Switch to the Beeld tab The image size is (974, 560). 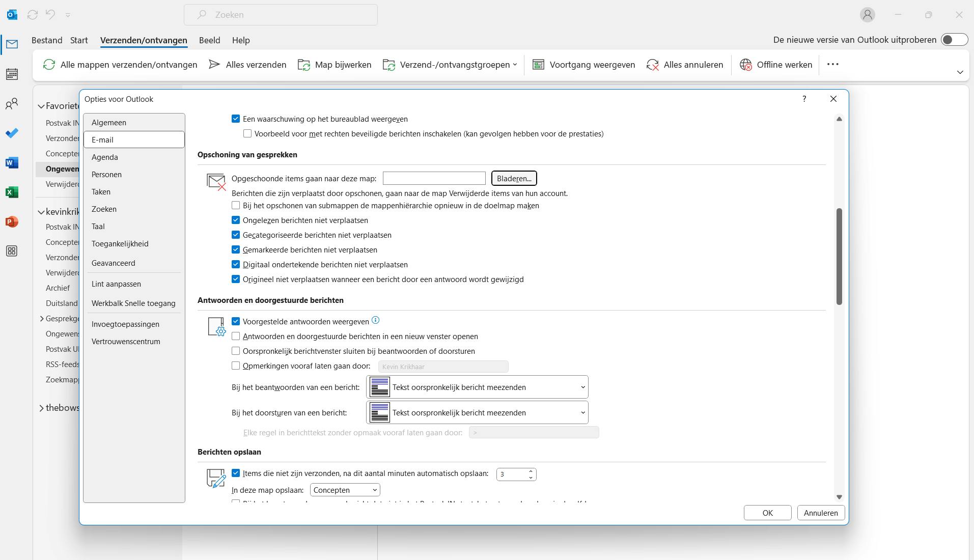pyautogui.click(x=209, y=40)
